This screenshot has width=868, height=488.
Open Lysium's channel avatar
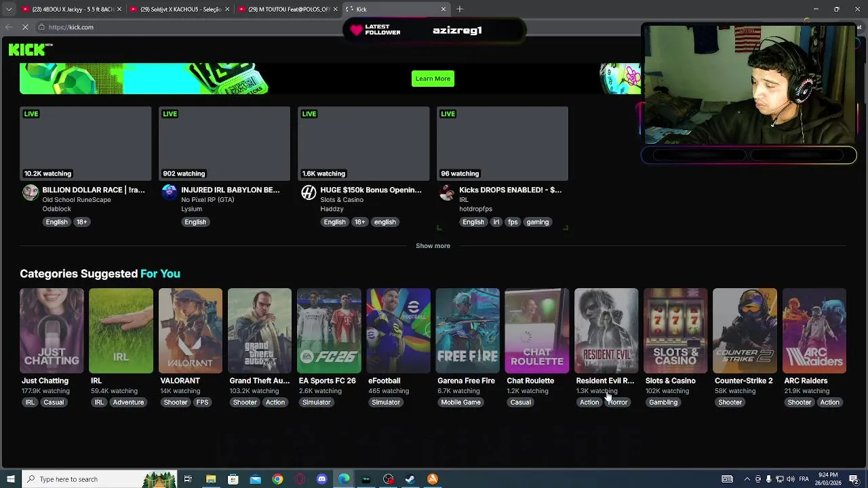(x=170, y=192)
